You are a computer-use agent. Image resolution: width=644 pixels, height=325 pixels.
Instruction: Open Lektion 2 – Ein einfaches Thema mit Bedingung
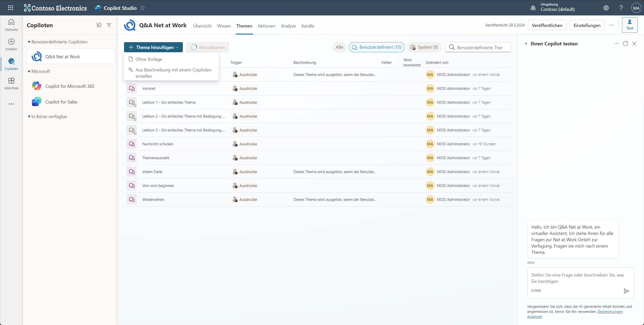click(184, 116)
